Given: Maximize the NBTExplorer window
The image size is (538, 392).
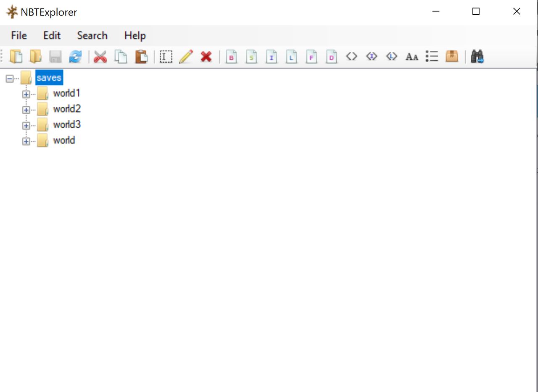Looking at the screenshot, I should pyautogui.click(x=476, y=12).
